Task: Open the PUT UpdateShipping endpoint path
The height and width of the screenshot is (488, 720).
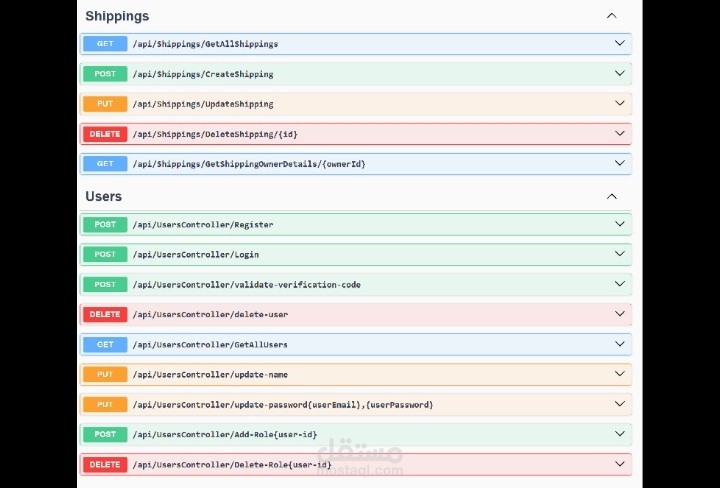Action: 202,104
